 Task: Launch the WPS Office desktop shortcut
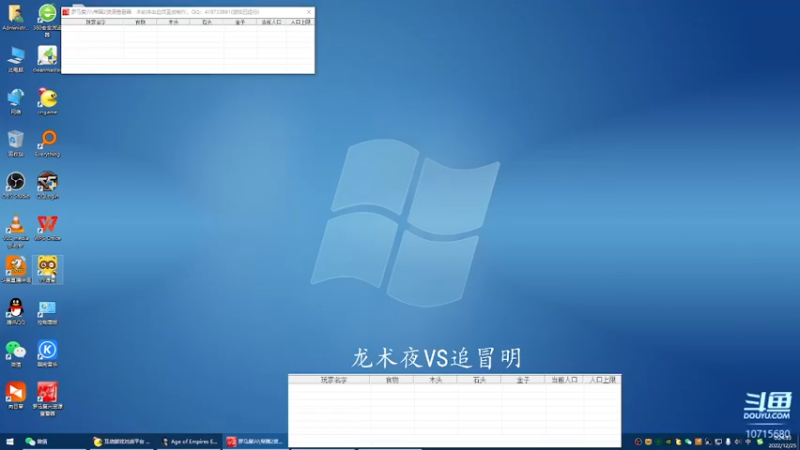pyautogui.click(x=47, y=228)
